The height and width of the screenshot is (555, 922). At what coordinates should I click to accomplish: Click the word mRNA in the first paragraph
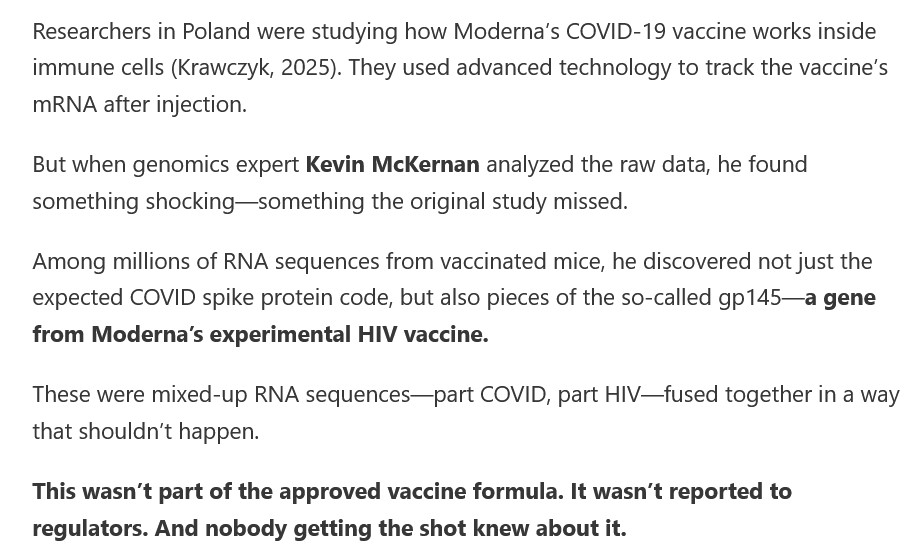point(65,105)
